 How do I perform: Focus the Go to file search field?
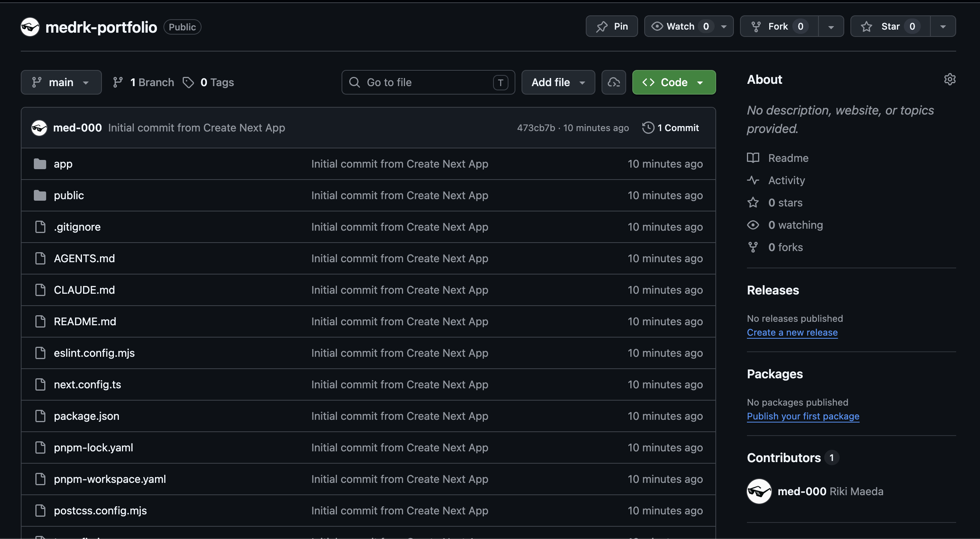coord(428,82)
